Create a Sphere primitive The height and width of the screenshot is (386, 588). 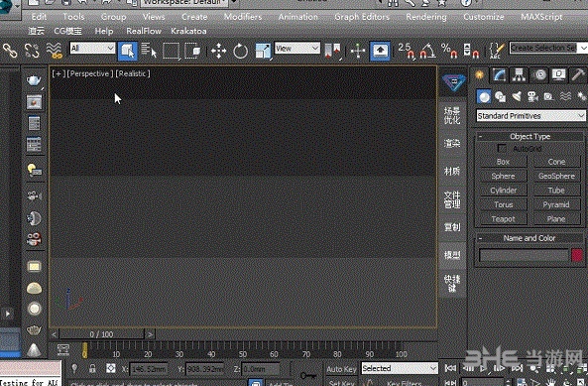tap(504, 176)
